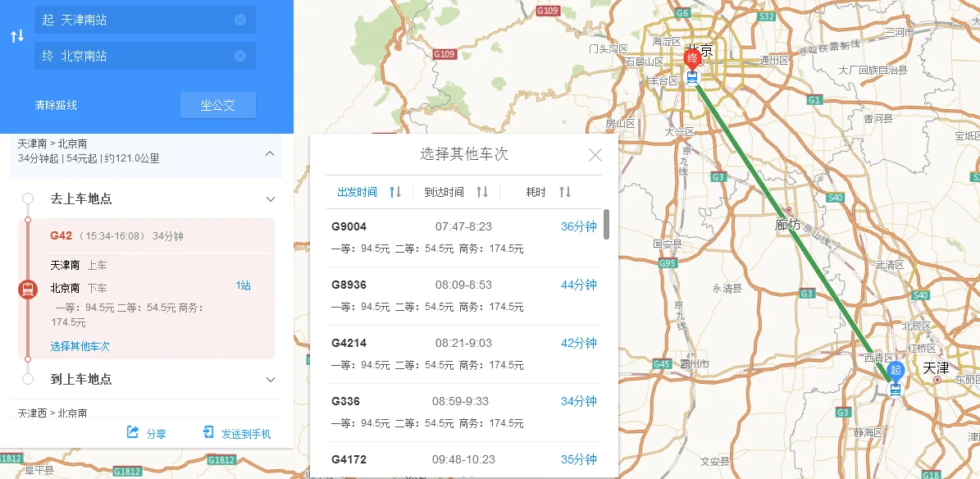Screen dimensions: 980x479
Task: Click the 分享 share icon
Action: (x=134, y=433)
